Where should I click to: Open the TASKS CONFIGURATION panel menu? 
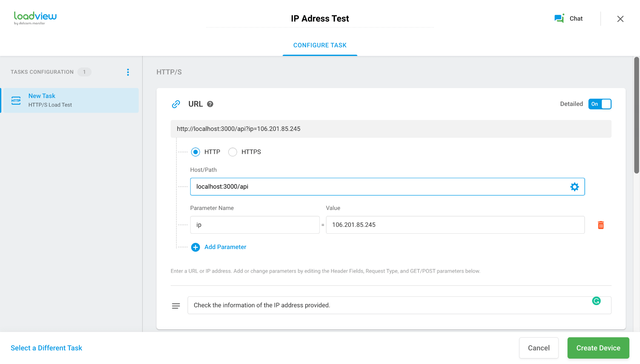click(128, 72)
